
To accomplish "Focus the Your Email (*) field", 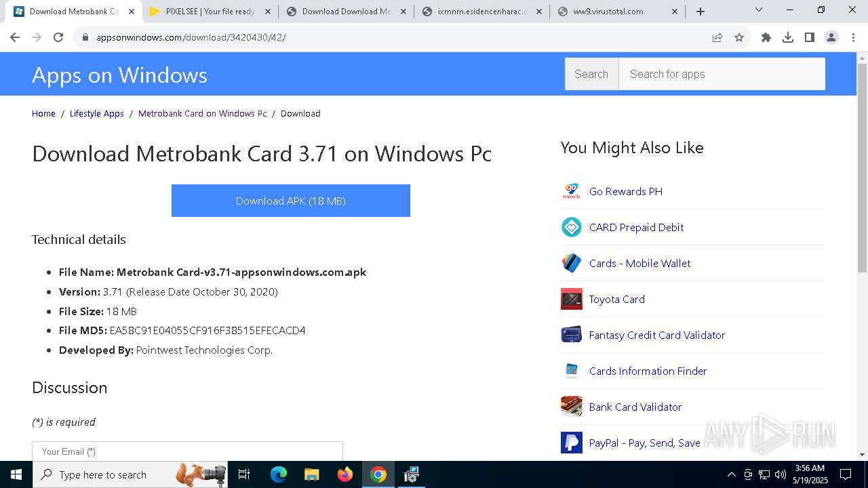I will point(187,451).
